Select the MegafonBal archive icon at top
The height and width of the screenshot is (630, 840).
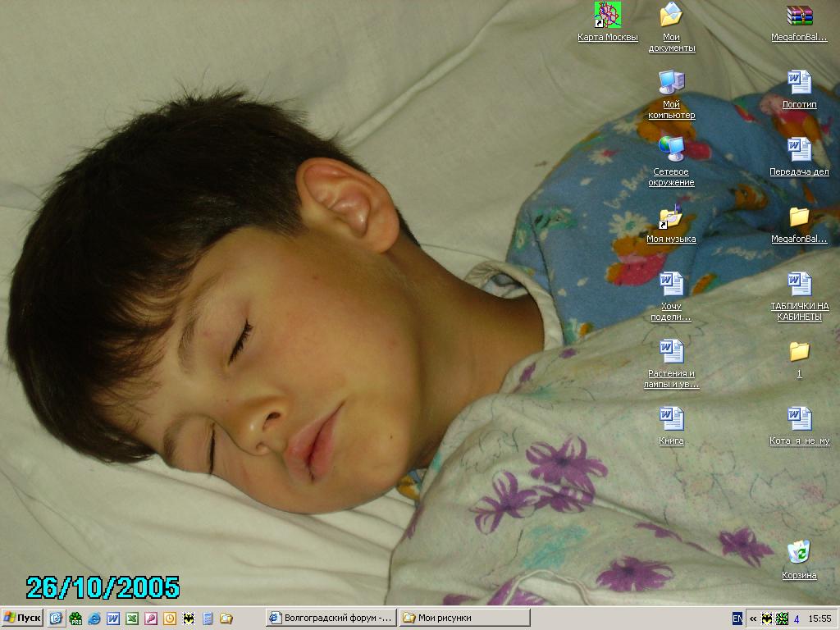tap(799, 15)
